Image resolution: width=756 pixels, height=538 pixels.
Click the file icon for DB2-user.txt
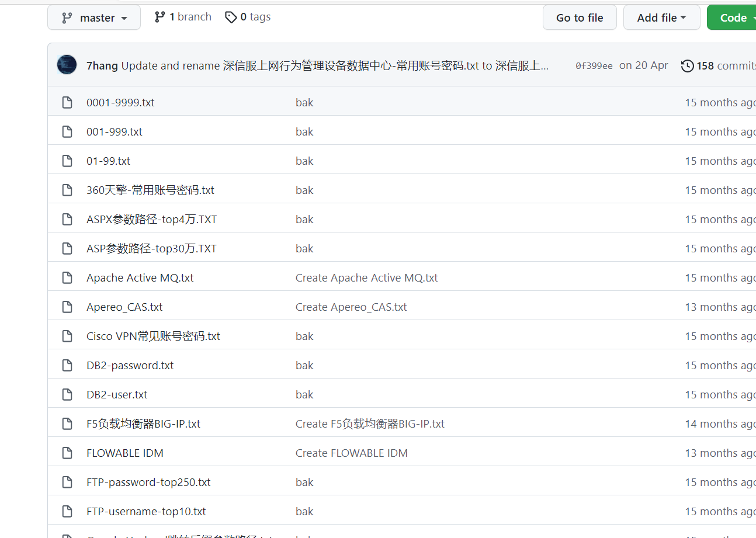click(x=67, y=395)
